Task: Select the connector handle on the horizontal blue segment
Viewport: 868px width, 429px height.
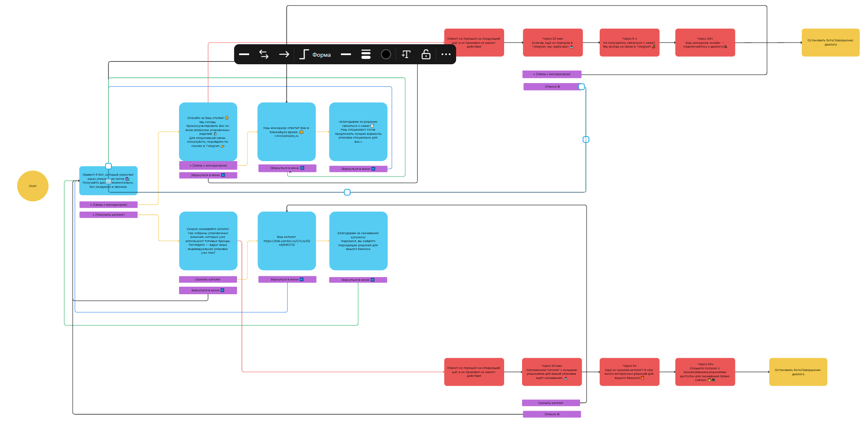Action: pos(347,192)
